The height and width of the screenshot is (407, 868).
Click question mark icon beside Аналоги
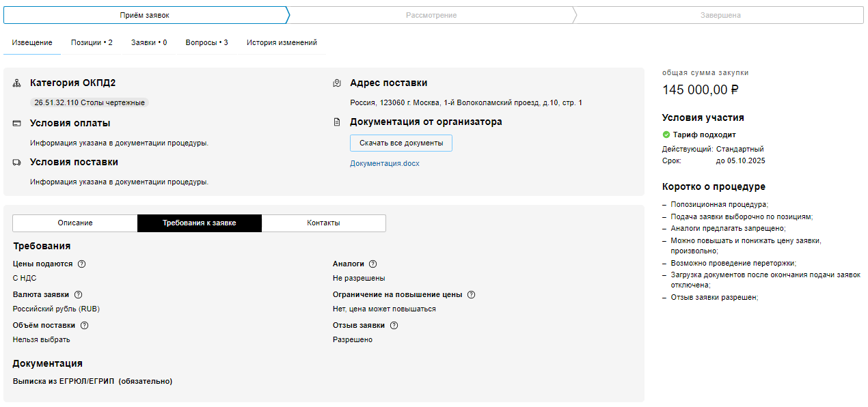(372, 264)
